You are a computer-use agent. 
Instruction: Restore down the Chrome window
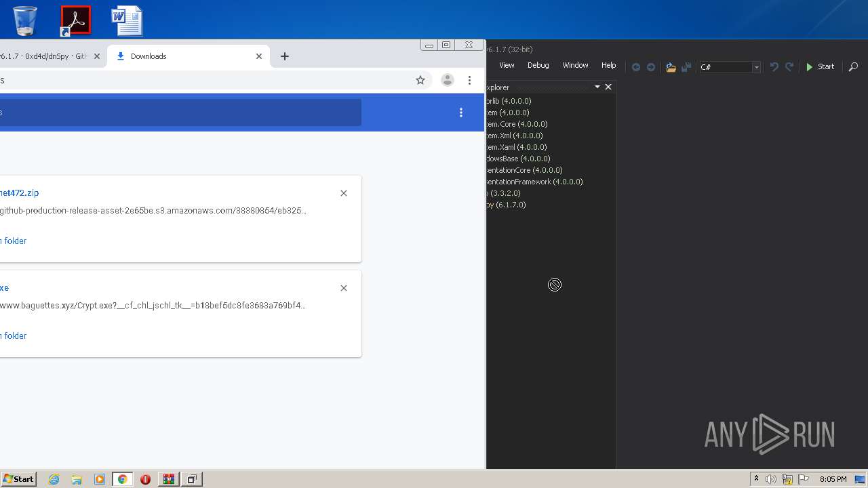[446, 45]
